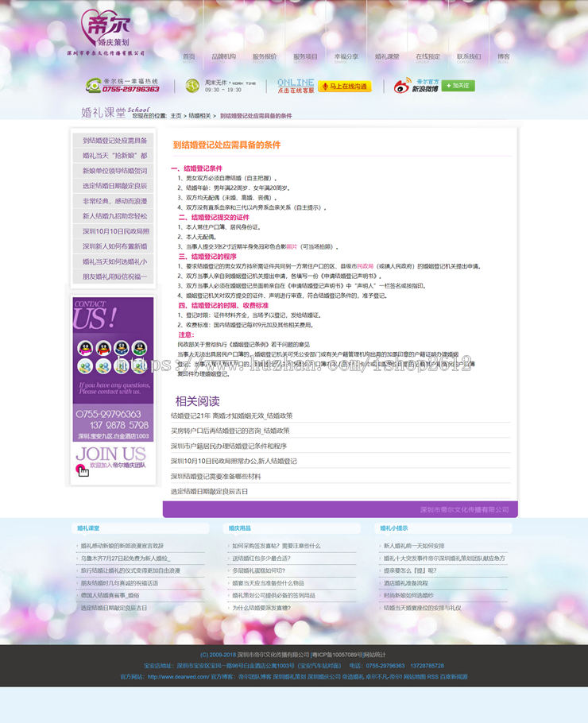Open 婚礼感动新娘的新郎浪漫宣言致辞 link
Screen dimensions: 588x723
(122, 546)
